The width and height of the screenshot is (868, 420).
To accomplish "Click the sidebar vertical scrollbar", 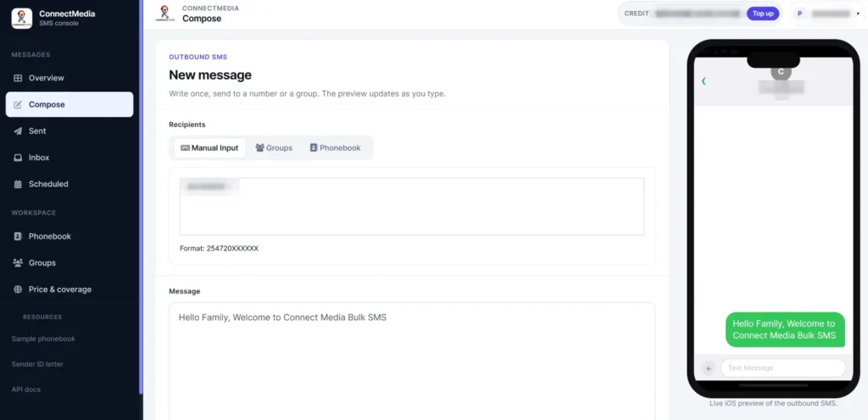I will coord(141,196).
